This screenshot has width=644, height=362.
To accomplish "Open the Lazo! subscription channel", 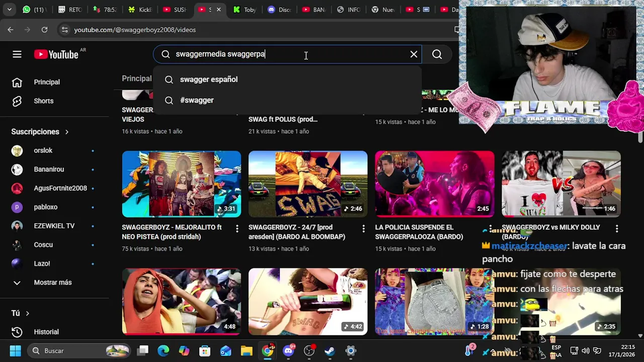I will 54,263.
